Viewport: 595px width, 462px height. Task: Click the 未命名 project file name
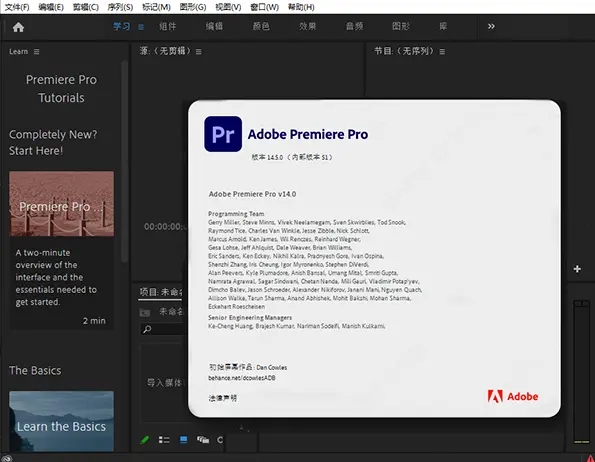(x=171, y=312)
